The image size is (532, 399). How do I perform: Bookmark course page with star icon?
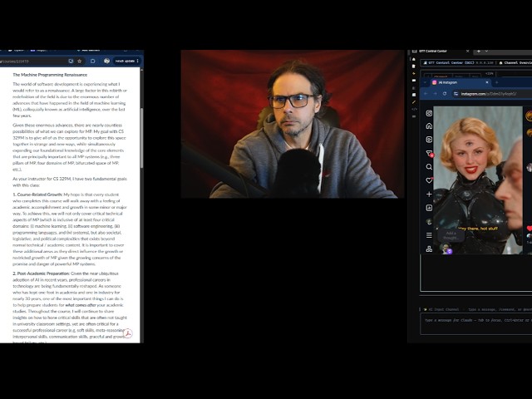[x=80, y=61]
